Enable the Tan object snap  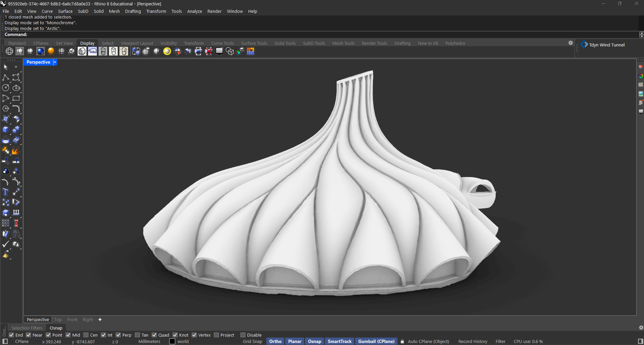coord(137,335)
